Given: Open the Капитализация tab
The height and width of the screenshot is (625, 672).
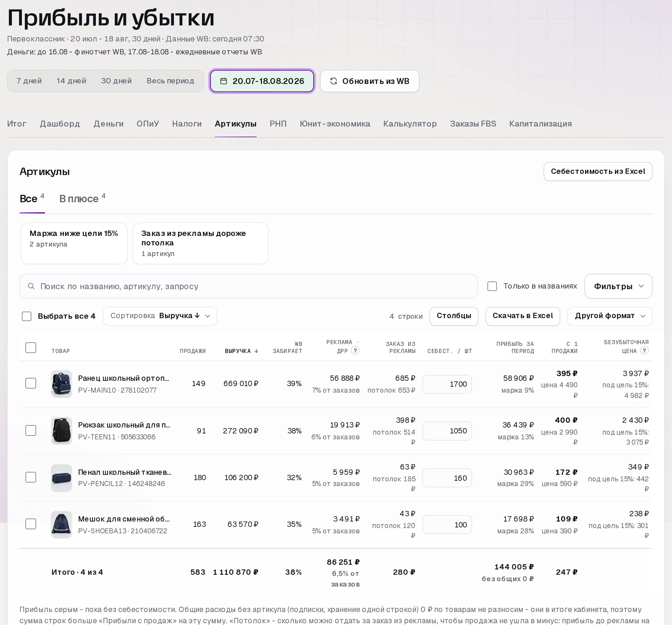Looking at the screenshot, I should pyautogui.click(x=540, y=124).
